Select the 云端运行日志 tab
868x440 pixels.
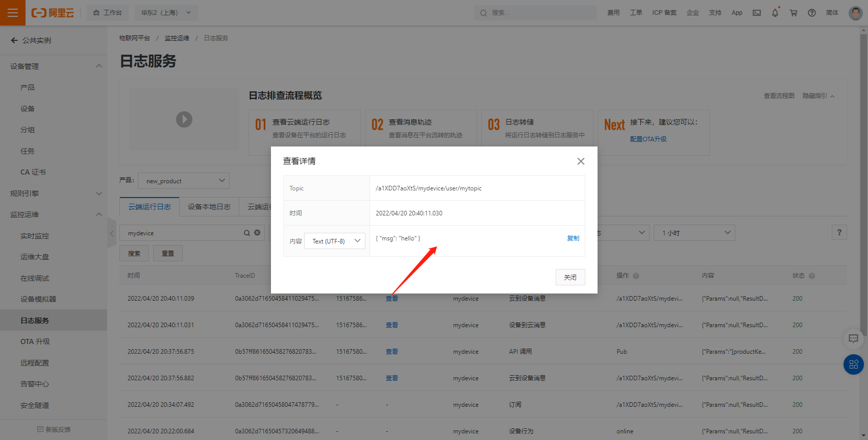coord(150,207)
